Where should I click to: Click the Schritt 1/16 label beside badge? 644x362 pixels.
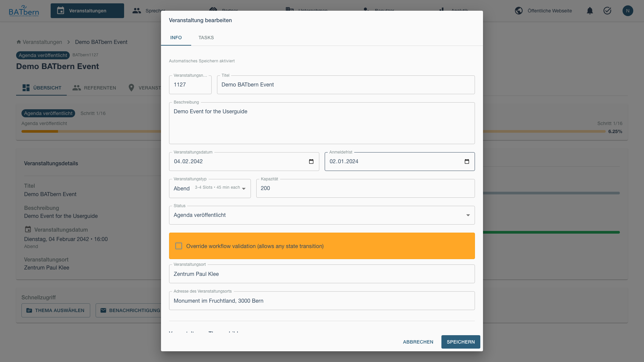[93, 113]
